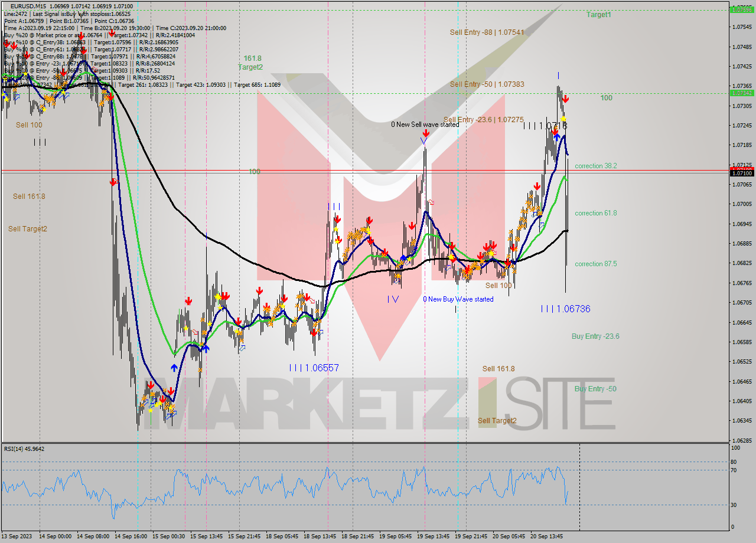The height and width of the screenshot is (543, 756).
Task: Select 'Target 685: 1.1089' text
Action: 257,85
